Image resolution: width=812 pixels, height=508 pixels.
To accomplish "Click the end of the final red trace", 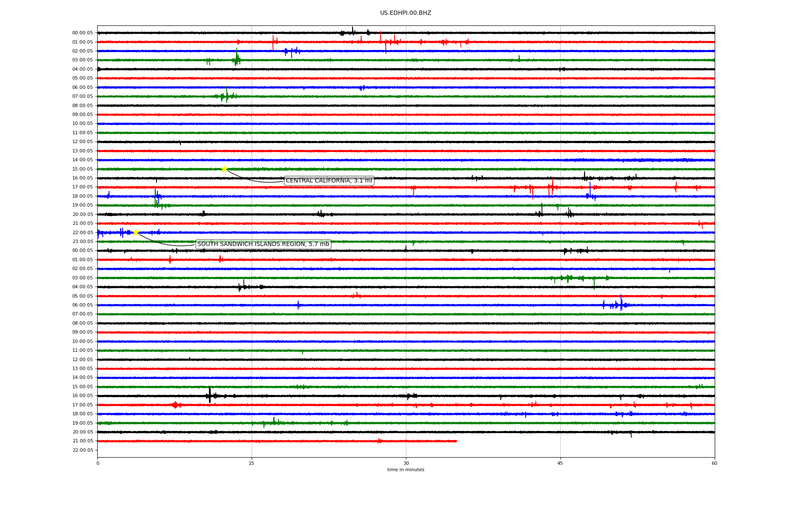I will [x=456, y=441].
